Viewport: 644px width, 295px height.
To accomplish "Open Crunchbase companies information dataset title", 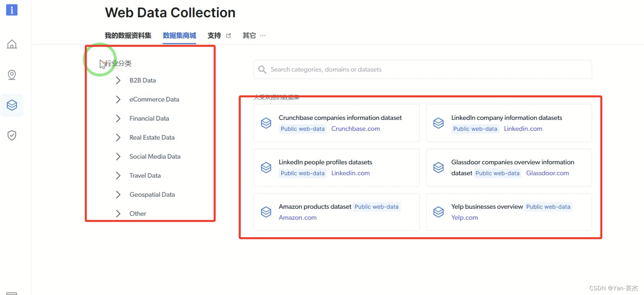I will click(x=340, y=118).
